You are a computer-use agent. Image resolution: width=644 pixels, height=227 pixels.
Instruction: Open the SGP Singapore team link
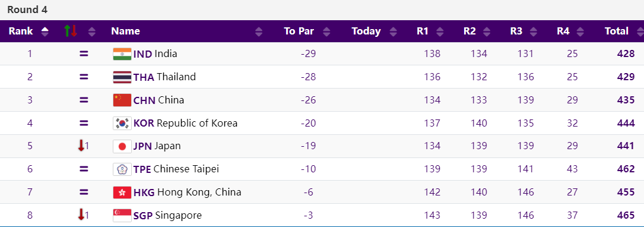pyautogui.click(x=167, y=215)
